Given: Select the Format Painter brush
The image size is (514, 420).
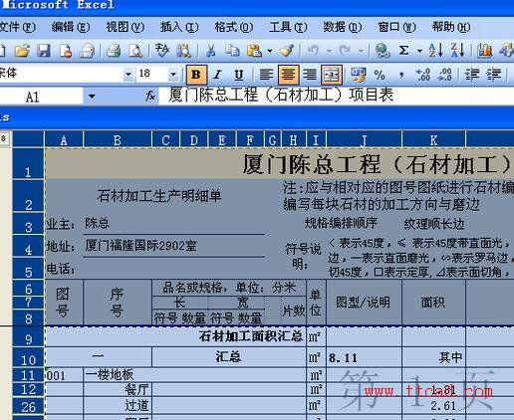Looking at the screenshot, I should tap(286, 51).
